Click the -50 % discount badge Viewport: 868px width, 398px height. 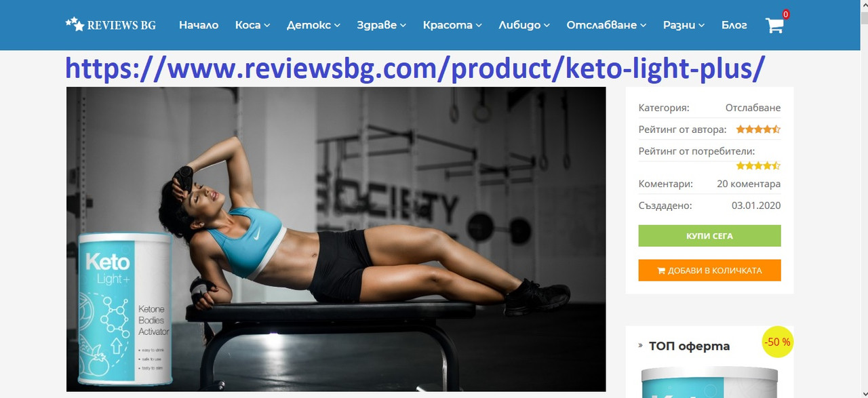click(777, 342)
